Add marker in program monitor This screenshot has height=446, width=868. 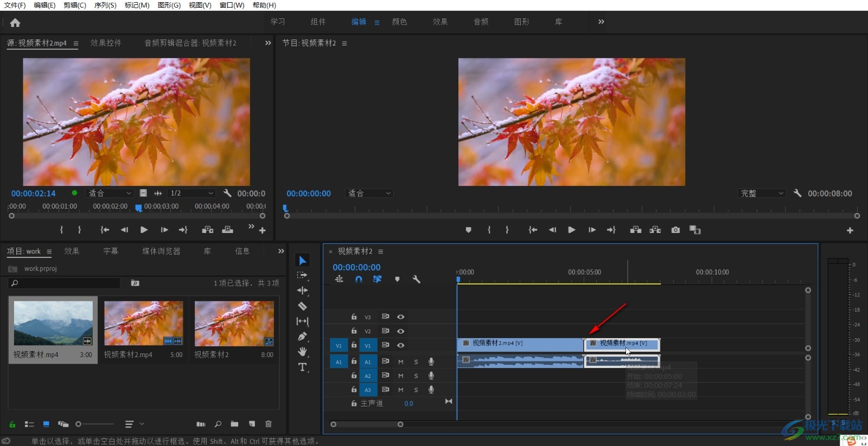468,230
